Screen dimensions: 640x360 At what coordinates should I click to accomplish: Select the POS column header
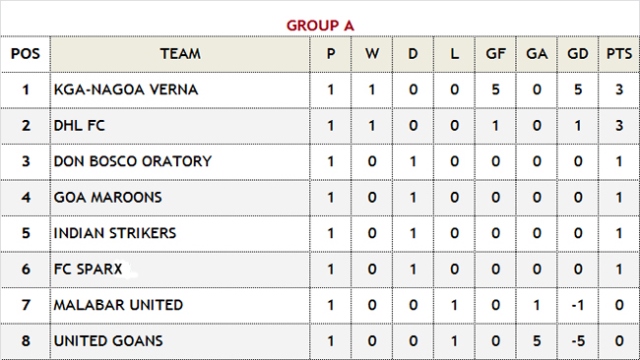tap(25, 53)
